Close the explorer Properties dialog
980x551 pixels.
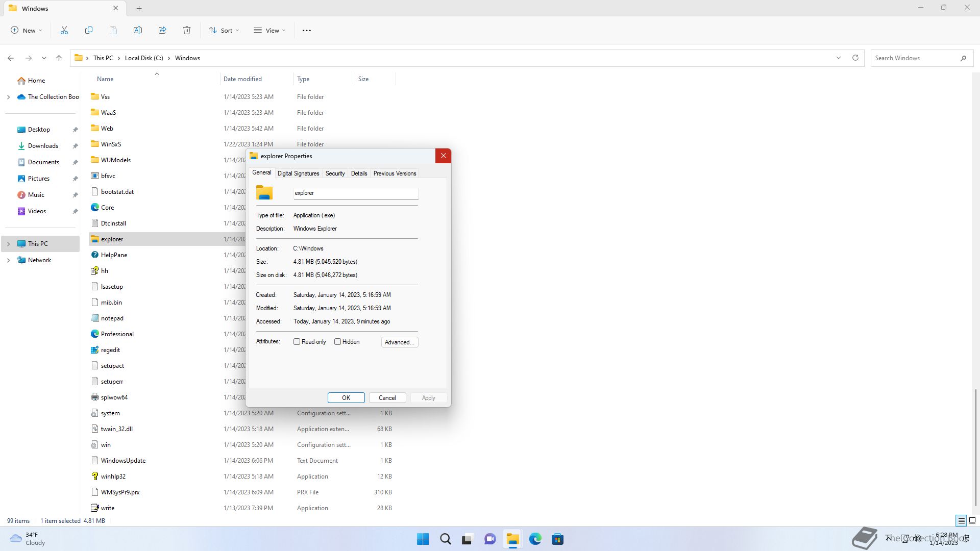click(x=443, y=156)
